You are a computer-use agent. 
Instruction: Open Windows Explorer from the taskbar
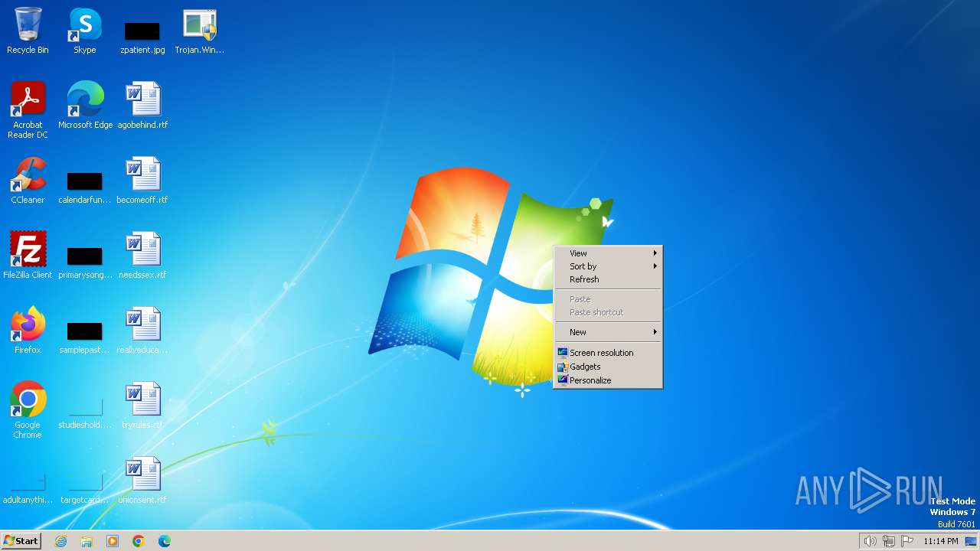coord(87,541)
